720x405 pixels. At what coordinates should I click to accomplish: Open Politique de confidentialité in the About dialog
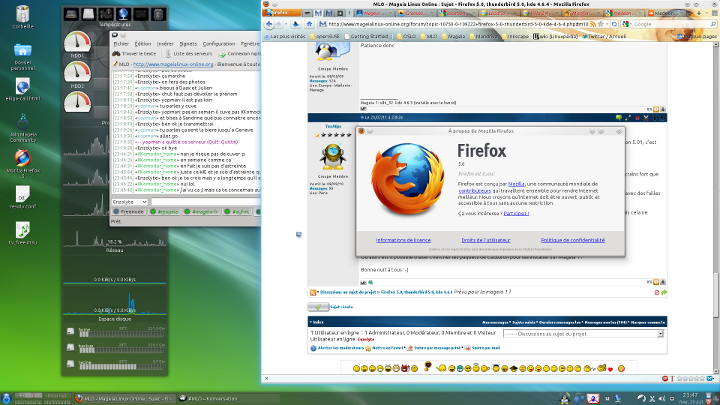tap(573, 240)
